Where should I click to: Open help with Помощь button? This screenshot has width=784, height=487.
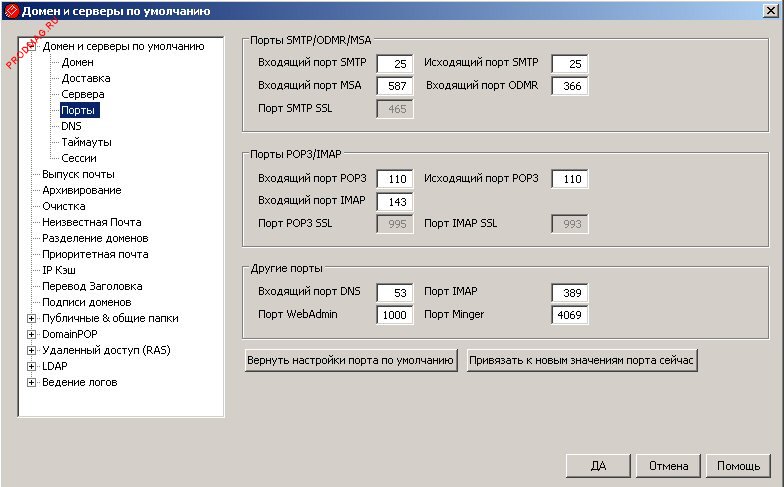tap(739, 466)
